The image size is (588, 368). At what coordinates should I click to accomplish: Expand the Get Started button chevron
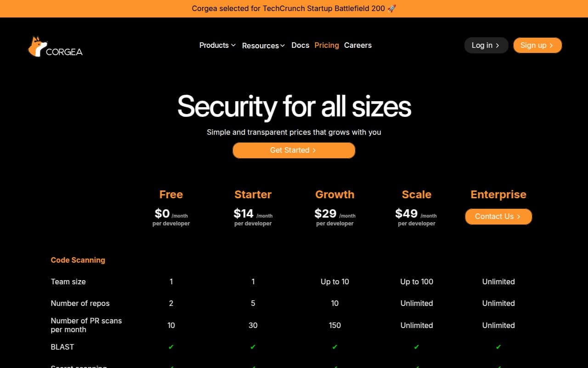point(314,150)
